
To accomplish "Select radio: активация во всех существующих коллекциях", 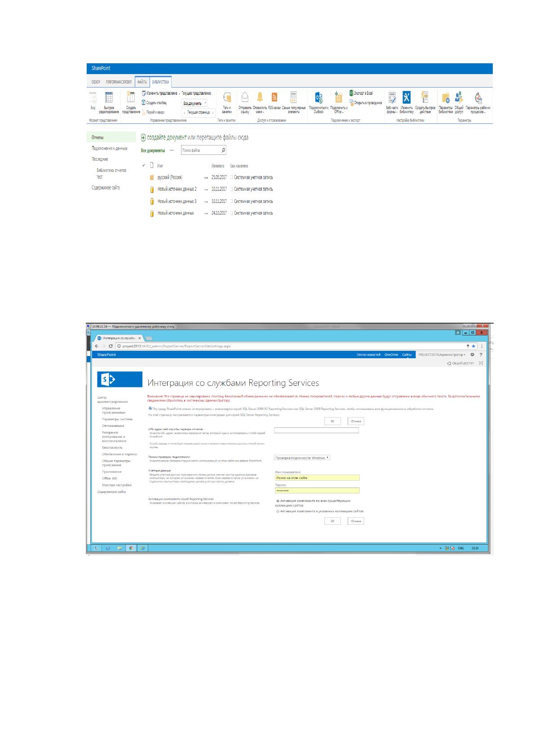I will pos(278,501).
